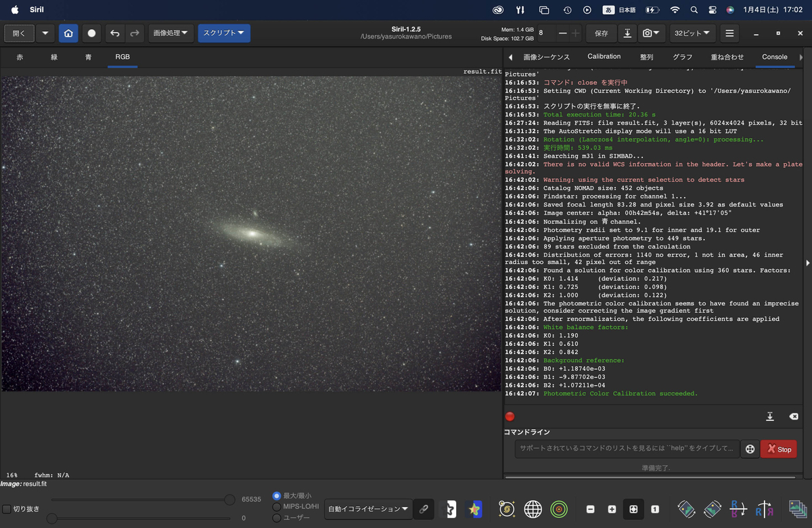
Task: Switch to the Console tab
Action: coord(775,57)
